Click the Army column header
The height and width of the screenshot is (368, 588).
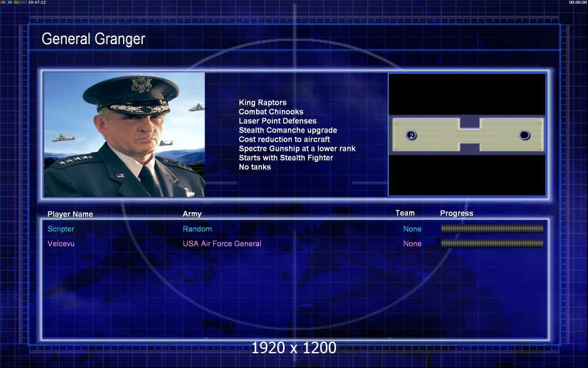192,214
